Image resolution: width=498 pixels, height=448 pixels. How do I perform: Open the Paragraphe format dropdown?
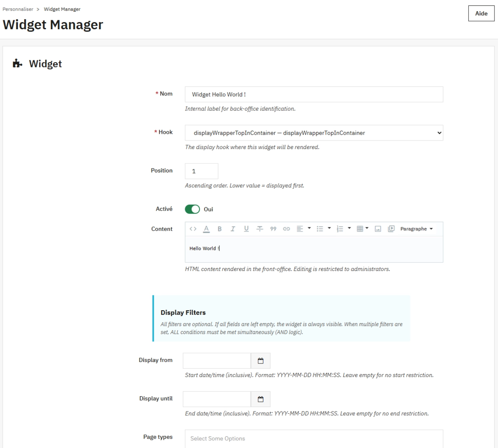coord(417,229)
